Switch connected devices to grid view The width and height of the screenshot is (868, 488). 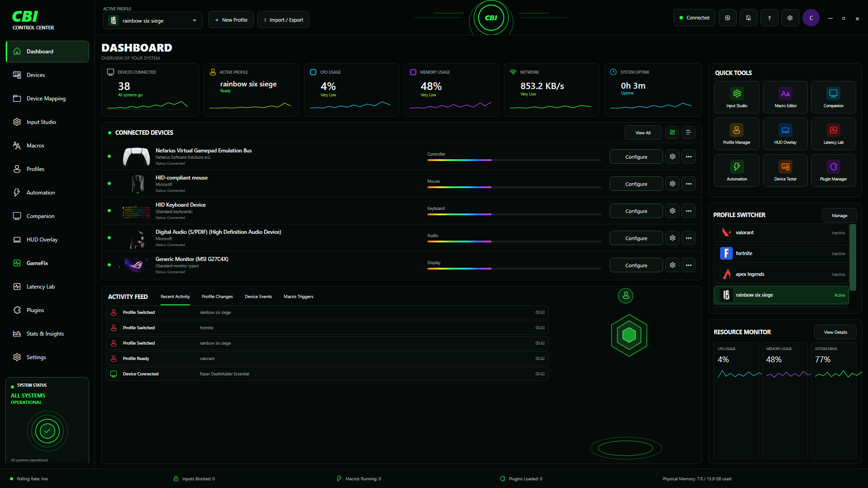point(672,133)
